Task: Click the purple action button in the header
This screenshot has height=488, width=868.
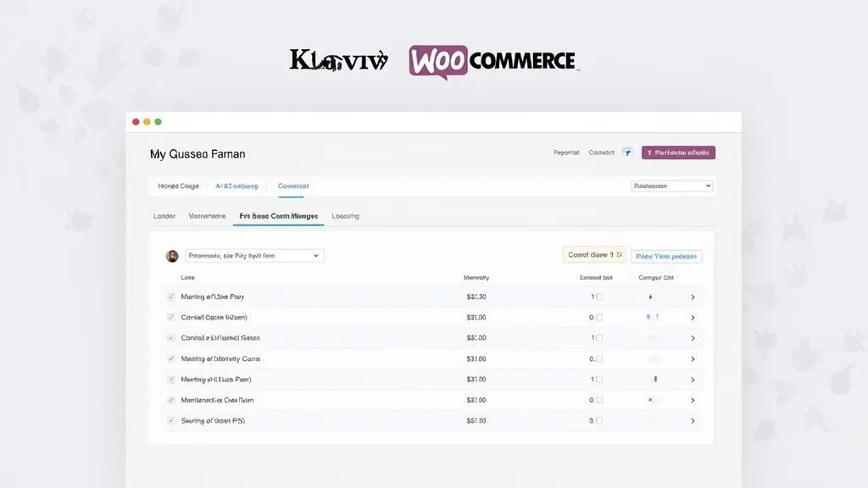Action: (678, 152)
